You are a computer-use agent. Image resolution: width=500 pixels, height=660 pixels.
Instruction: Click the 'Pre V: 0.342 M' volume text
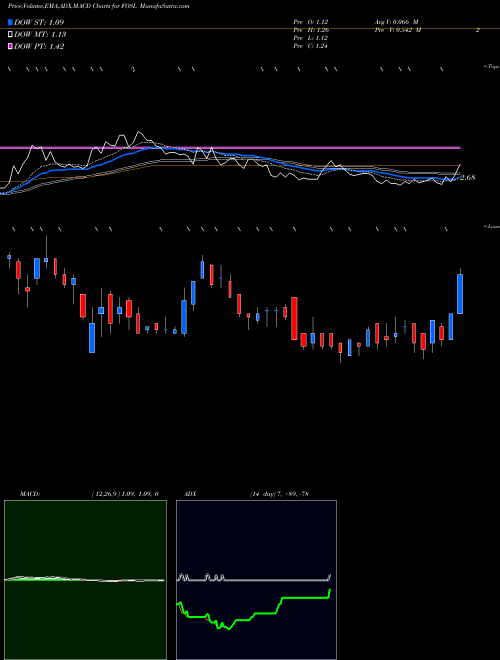click(397, 30)
